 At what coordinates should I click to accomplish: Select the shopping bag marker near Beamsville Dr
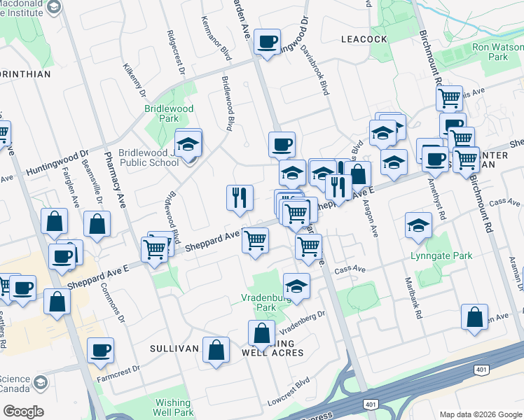click(97, 226)
